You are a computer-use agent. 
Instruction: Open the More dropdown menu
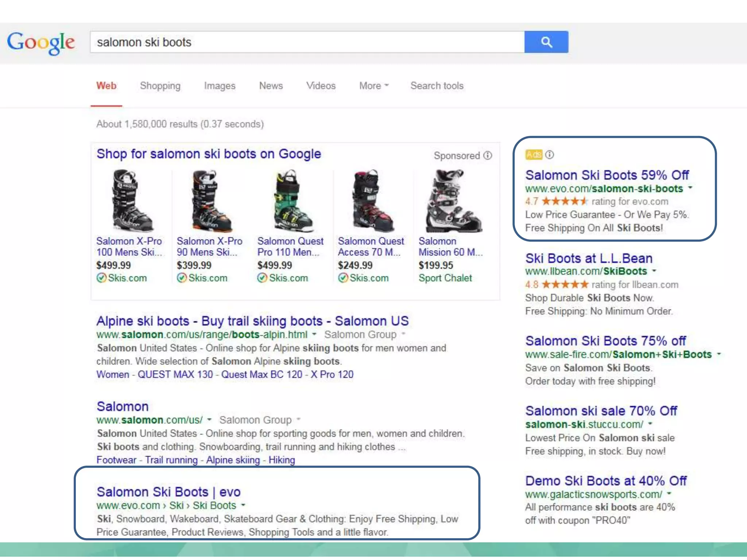(373, 86)
